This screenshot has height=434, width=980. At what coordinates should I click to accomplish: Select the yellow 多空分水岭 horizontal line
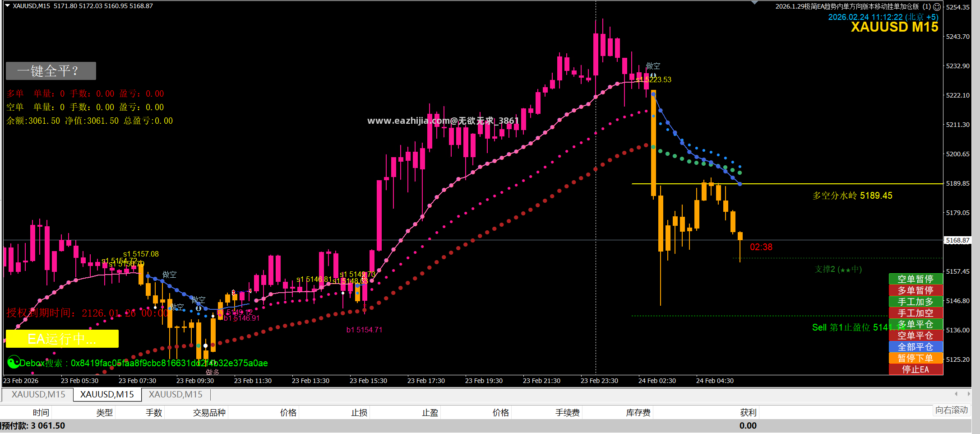tap(787, 184)
